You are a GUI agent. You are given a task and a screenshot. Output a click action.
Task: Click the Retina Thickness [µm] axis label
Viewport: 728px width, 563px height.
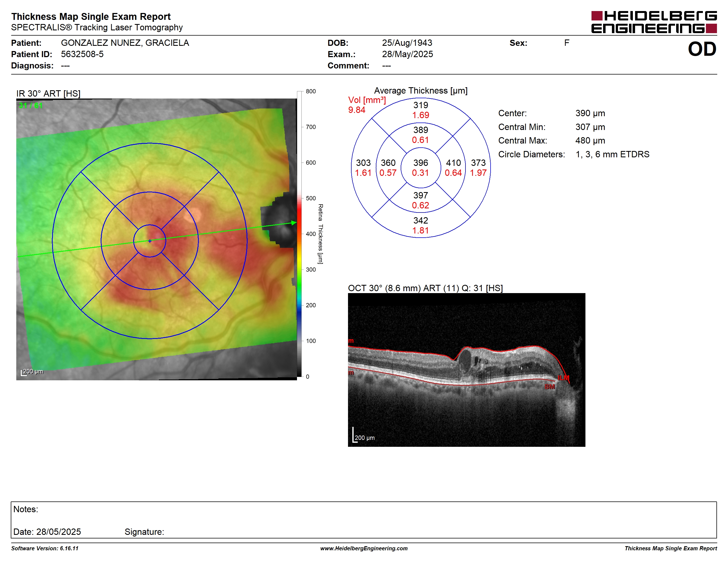tap(320, 234)
